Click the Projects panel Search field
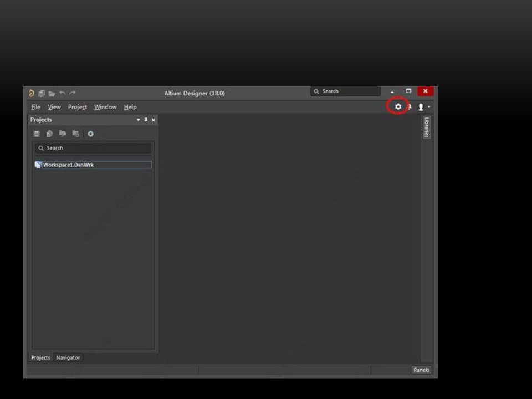The height and width of the screenshot is (399, 532). pos(93,148)
